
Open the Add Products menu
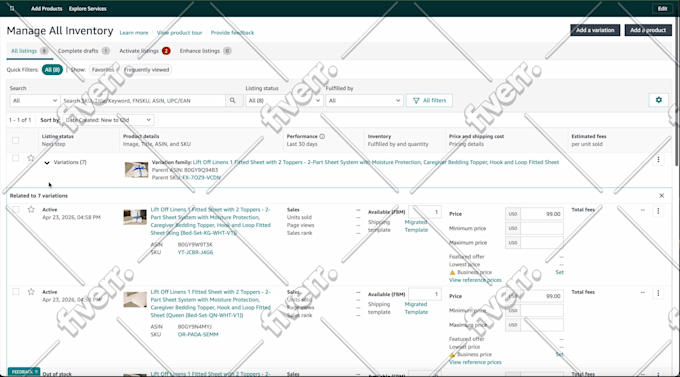(46, 9)
